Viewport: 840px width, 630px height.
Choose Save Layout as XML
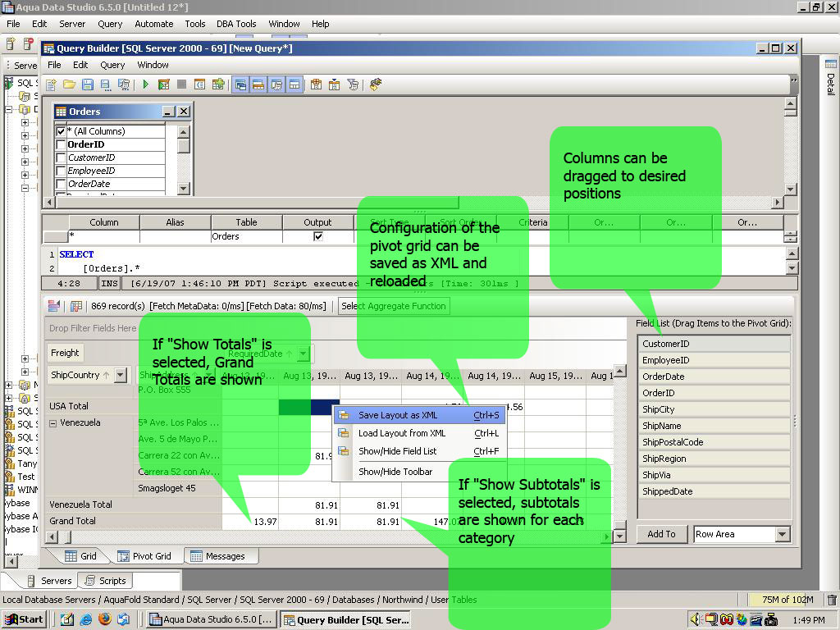coord(419,415)
